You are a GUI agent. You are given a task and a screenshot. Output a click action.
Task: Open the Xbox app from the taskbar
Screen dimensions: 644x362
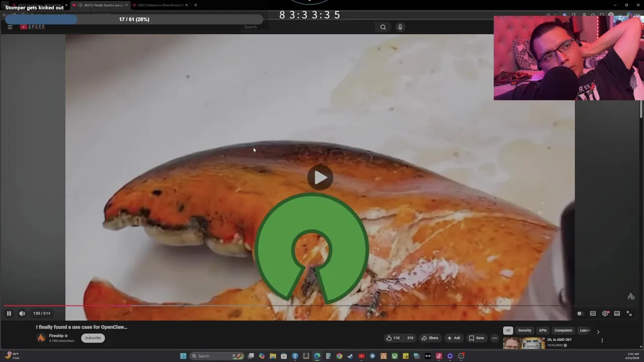coord(394,356)
